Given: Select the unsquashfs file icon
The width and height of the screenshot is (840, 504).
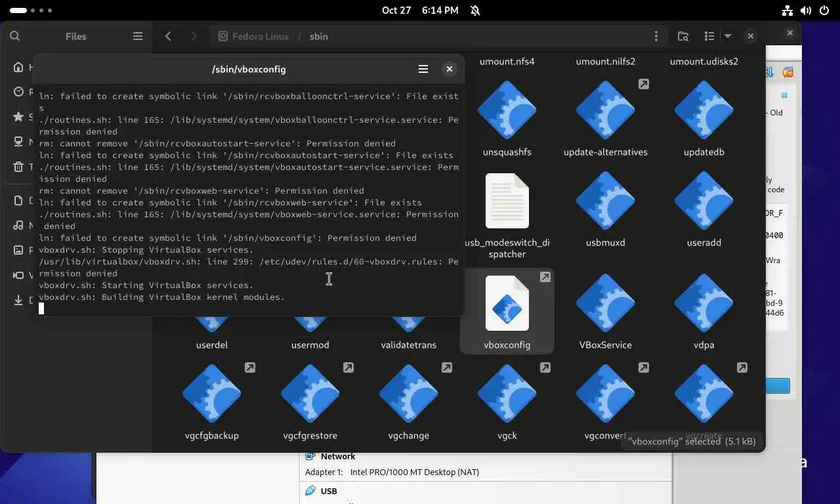Looking at the screenshot, I should point(507,110).
